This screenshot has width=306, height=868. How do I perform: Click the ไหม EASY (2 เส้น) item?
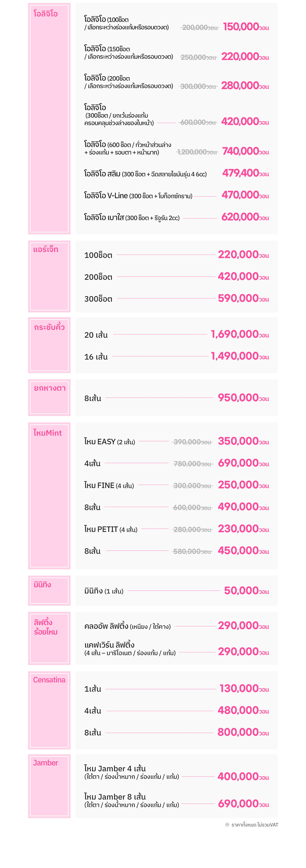click(109, 442)
